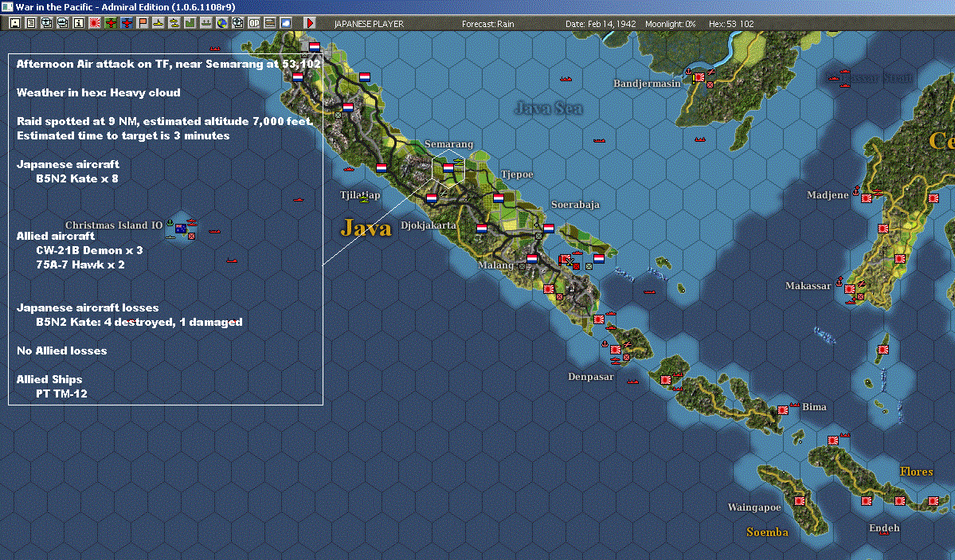This screenshot has height=560, width=955.
Task: Click 'Hex: 53 102' status text
Action: tap(731, 24)
